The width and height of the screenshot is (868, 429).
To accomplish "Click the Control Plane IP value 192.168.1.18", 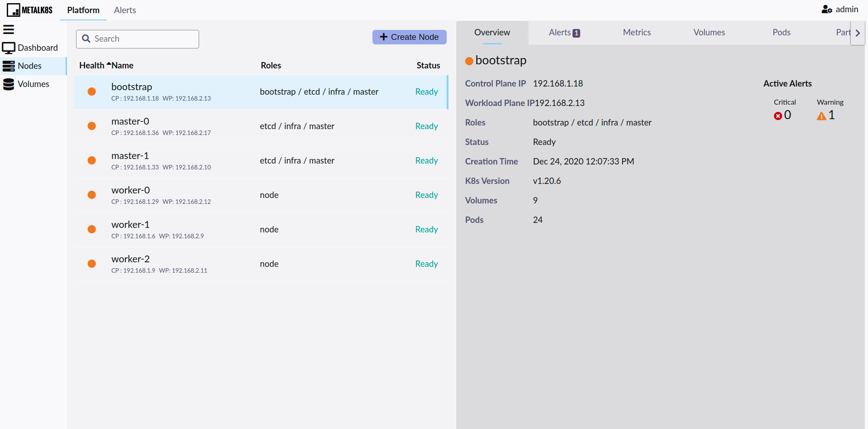I will 558,83.
